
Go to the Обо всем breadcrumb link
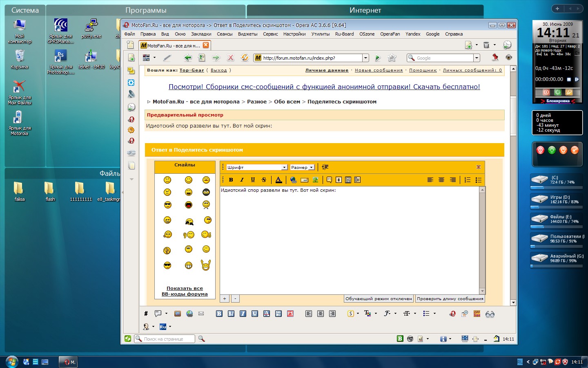(x=287, y=102)
